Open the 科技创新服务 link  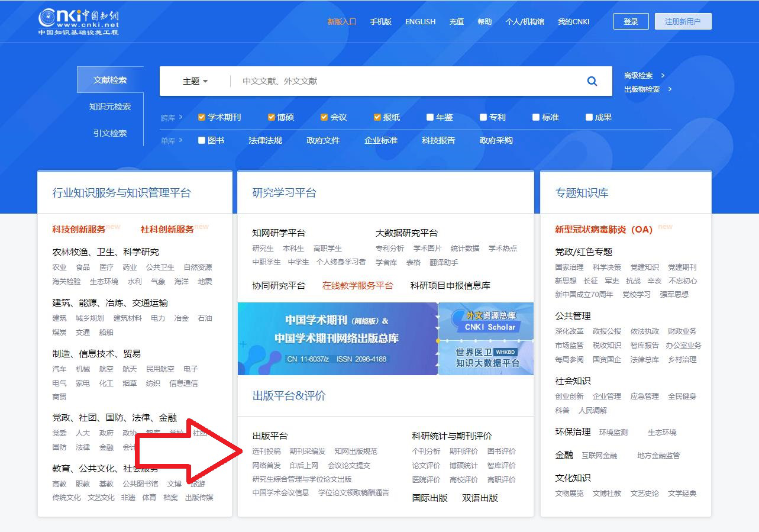79,229
